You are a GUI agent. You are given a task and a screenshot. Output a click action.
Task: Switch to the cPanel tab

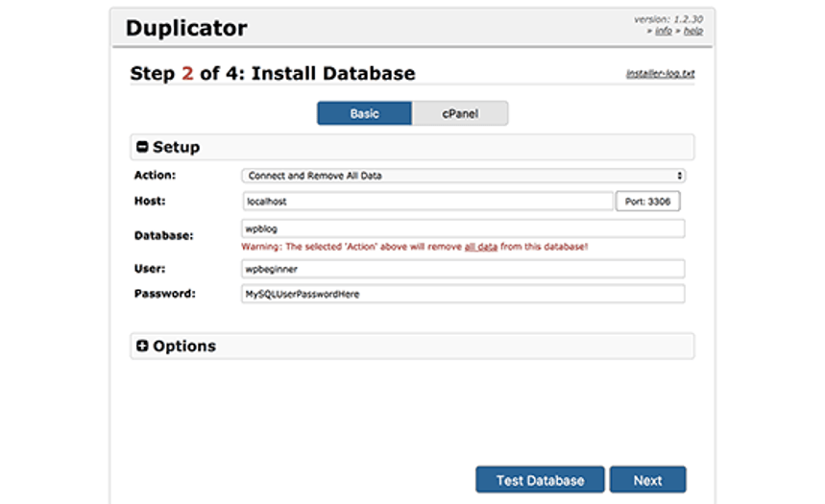click(x=460, y=113)
